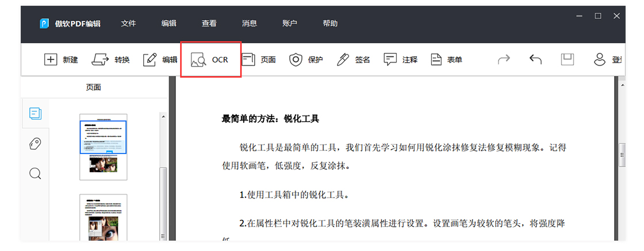The width and height of the screenshot is (644, 251).
Task: Select the second page thumbnail with eye image
Action: coord(103,217)
